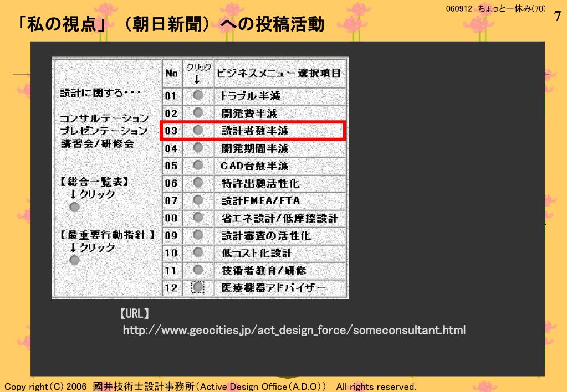Click the 設計者数半減 menu text
Viewport: 567px width, 392px height.
click(255, 131)
